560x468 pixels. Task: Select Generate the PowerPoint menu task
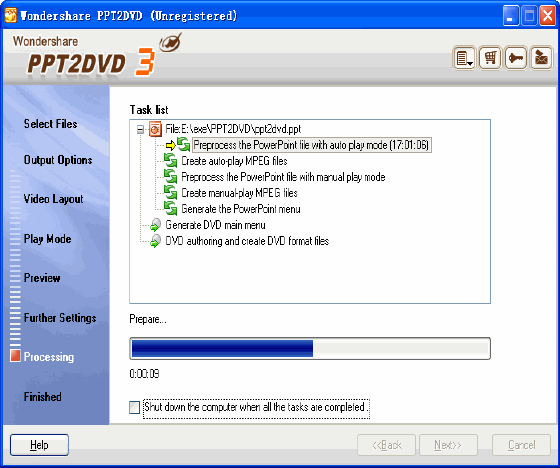[x=241, y=209]
